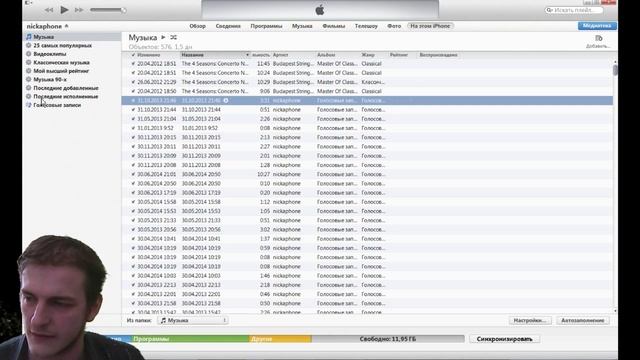Click gear icon of Классическая музыка playlist
640x360 pixels.
(x=29, y=62)
